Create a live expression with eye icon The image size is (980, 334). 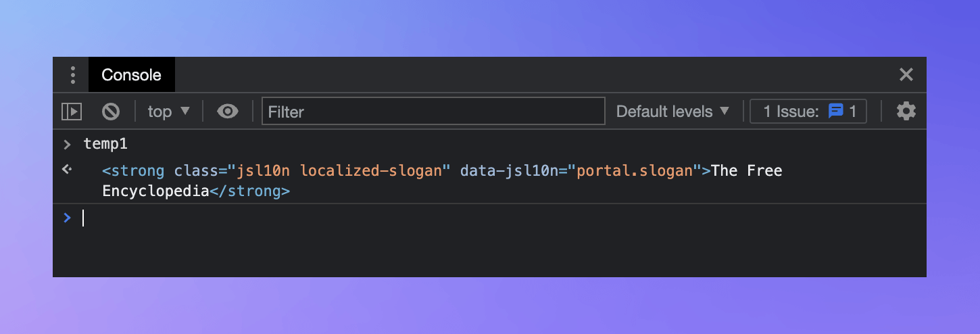pyautogui.click(x=227, y=112)
